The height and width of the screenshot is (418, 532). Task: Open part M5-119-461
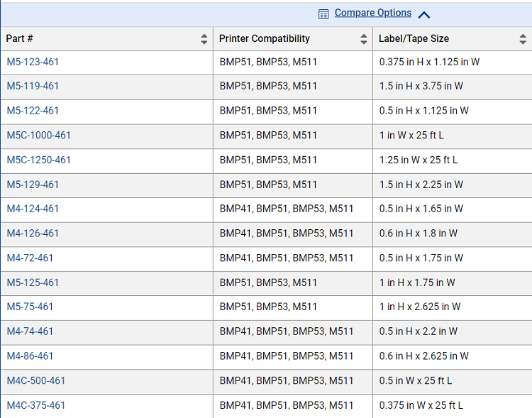tap(33, 87)
